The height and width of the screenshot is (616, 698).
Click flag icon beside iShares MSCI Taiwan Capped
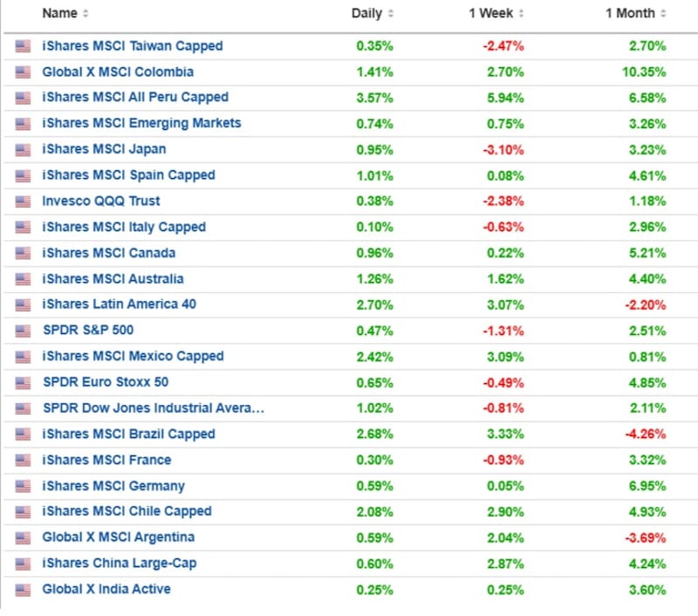(x=23, y=46)
